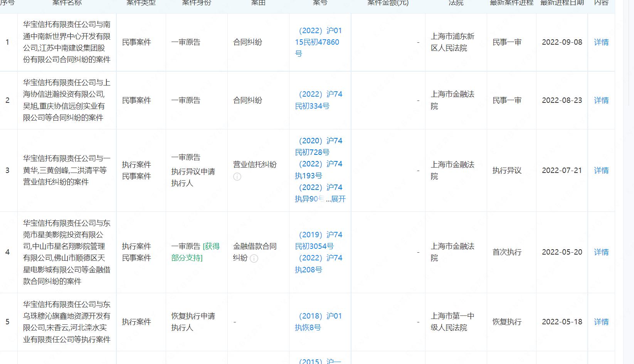Click 详情 for the 2022-08-23 case
Image resolution: width=634 pixels, height=364 pixels.
coord(601,100)
